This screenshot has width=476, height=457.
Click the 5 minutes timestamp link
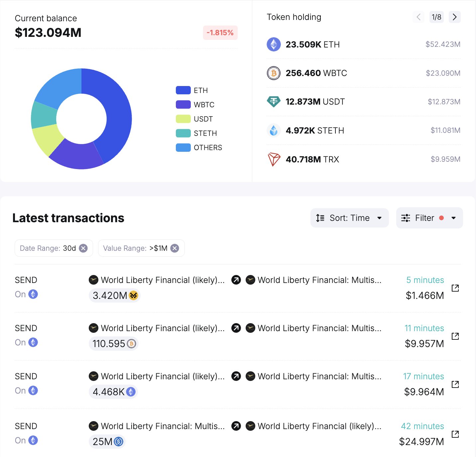[425, 280]
